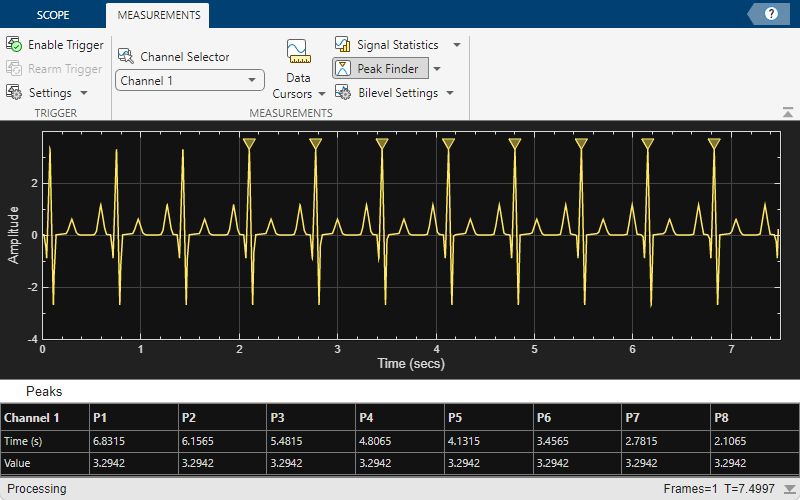Click the peak marker near 2.1 seconds
The image size is (800, 500).
[249, 144]
